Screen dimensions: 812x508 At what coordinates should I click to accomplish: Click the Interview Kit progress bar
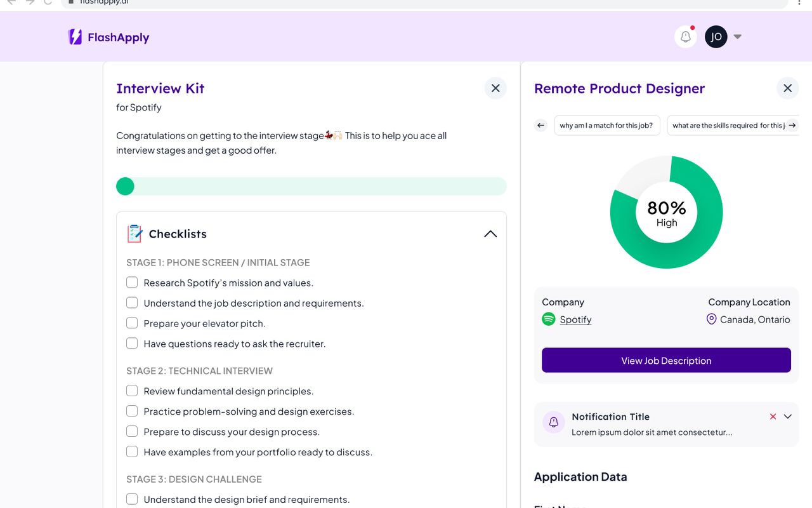[311, 186]
